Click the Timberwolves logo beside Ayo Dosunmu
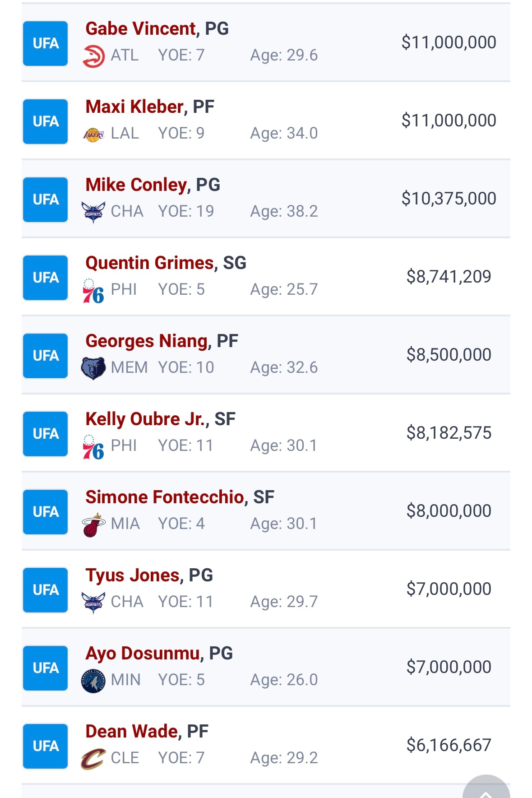 93,681
